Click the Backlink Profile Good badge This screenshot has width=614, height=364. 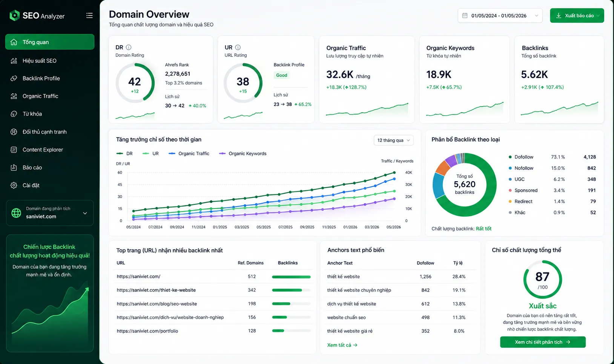click(x=282, y=75)
